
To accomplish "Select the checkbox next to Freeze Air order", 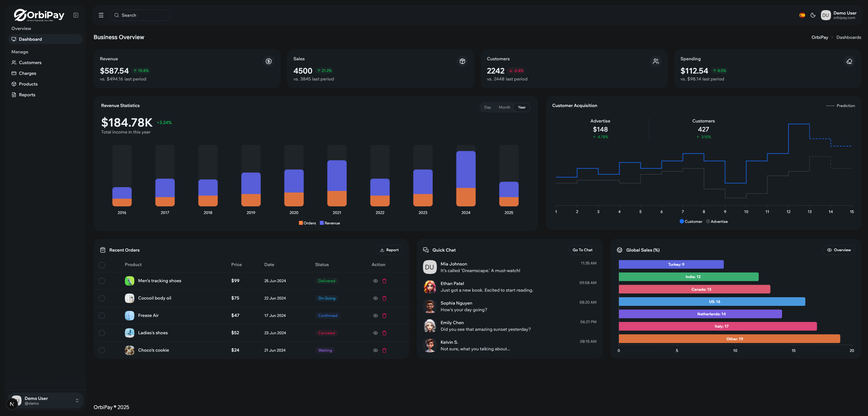I will [102, 315].
